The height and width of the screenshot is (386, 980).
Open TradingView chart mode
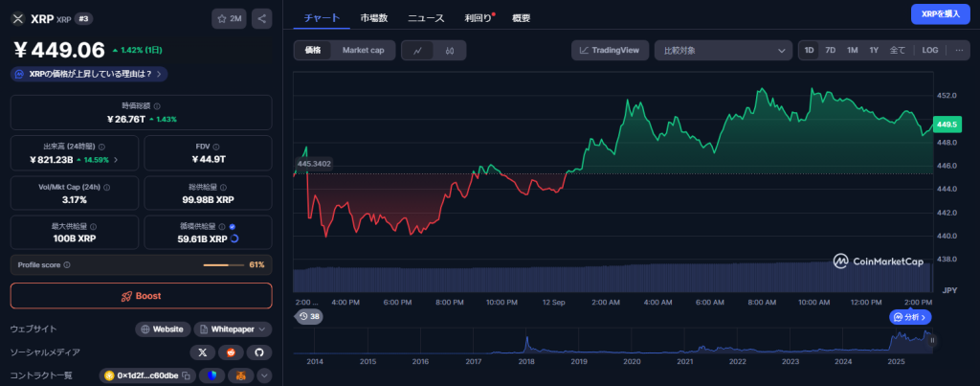[610, 50]
